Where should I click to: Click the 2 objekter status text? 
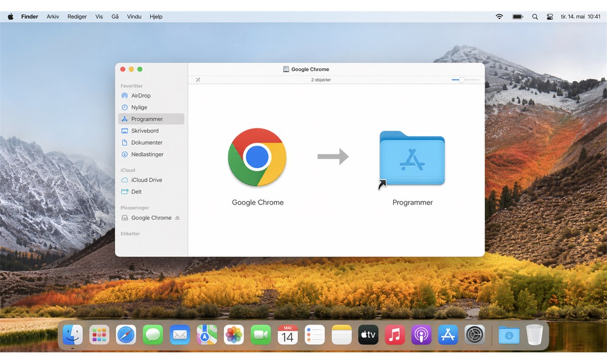coord(321,80)
